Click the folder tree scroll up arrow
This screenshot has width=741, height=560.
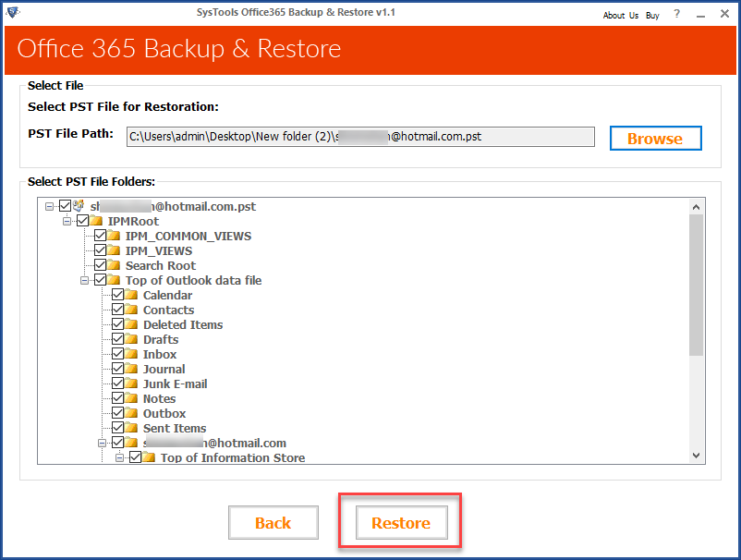pyautogui.click(x=696, y=207)
